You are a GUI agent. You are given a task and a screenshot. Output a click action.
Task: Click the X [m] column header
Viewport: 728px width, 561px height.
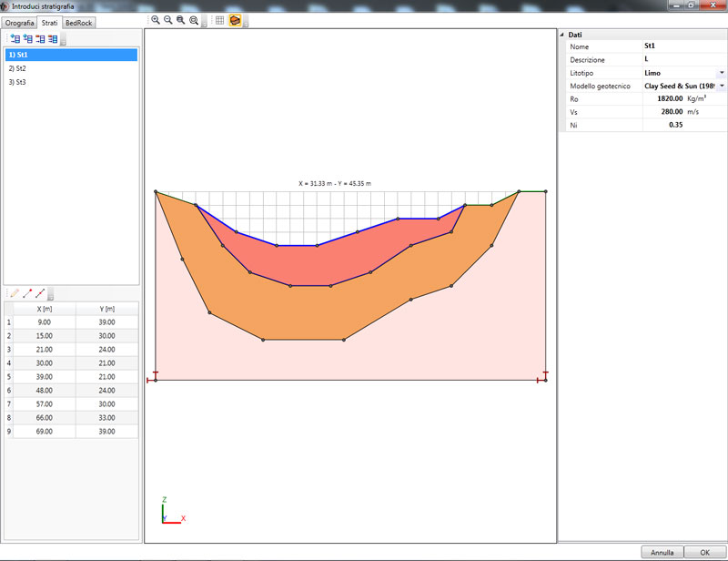click(x=44, y=309)
